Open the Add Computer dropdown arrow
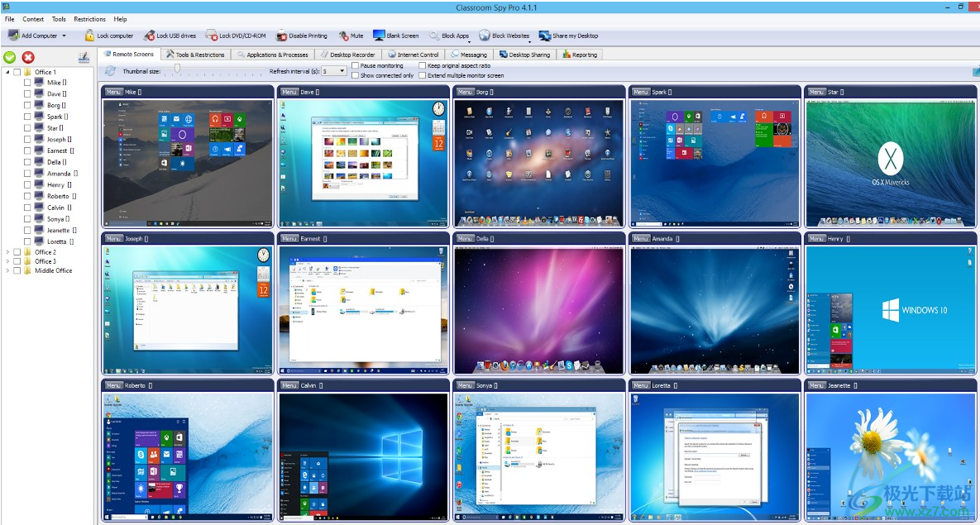980x525 pixels. tap(64, 36)
